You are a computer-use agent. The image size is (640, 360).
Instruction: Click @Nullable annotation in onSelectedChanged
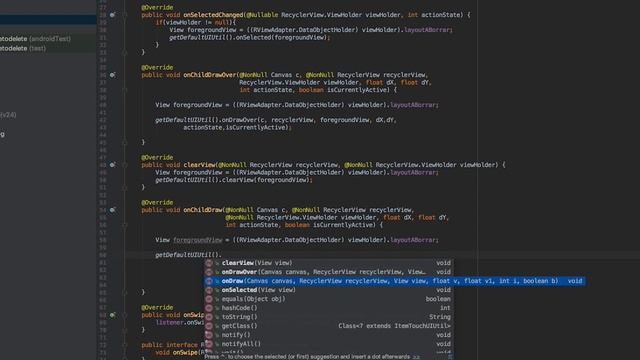(262, 15)
